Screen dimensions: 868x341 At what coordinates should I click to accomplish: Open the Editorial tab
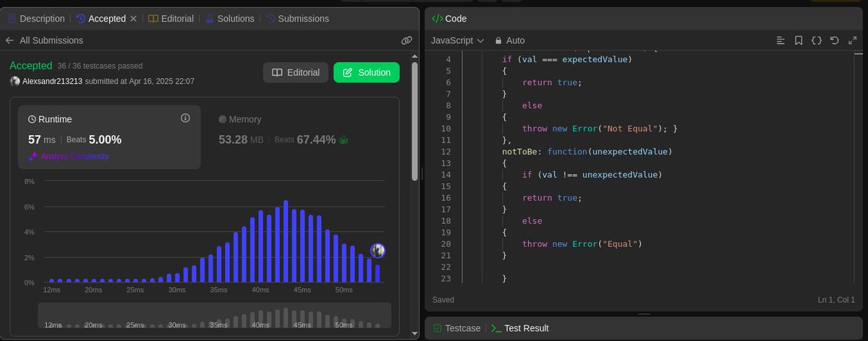(x=171, y=18)
